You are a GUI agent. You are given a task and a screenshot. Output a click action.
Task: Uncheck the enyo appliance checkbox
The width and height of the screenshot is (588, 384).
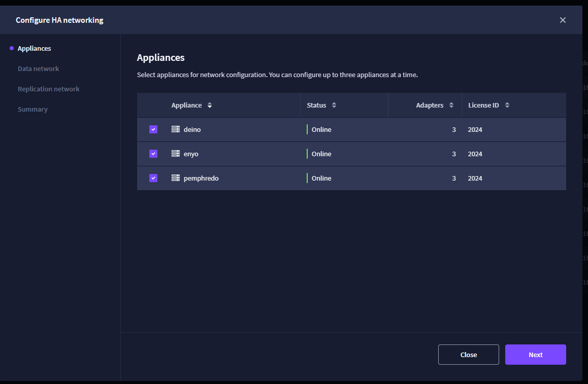pyautogui.click(x=153, y=154)
